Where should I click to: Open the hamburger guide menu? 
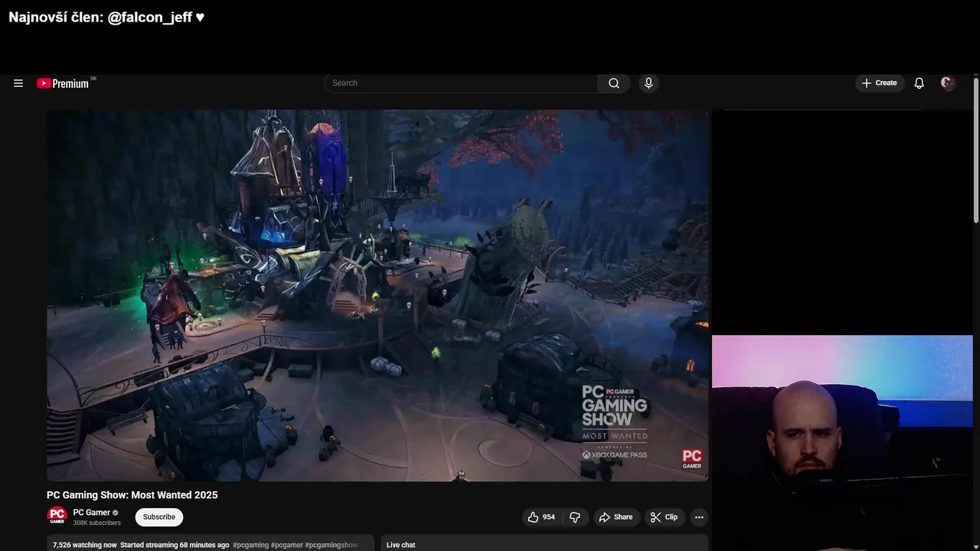18,83
